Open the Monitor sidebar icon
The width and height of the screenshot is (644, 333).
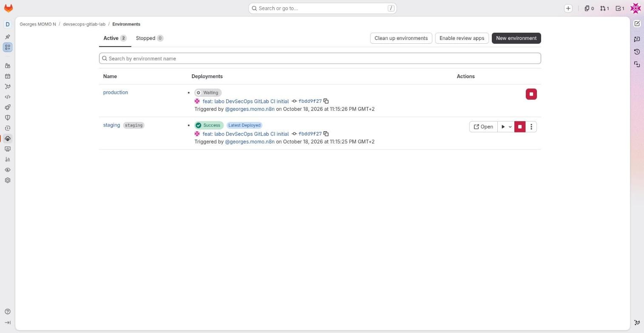coord(8,149)
